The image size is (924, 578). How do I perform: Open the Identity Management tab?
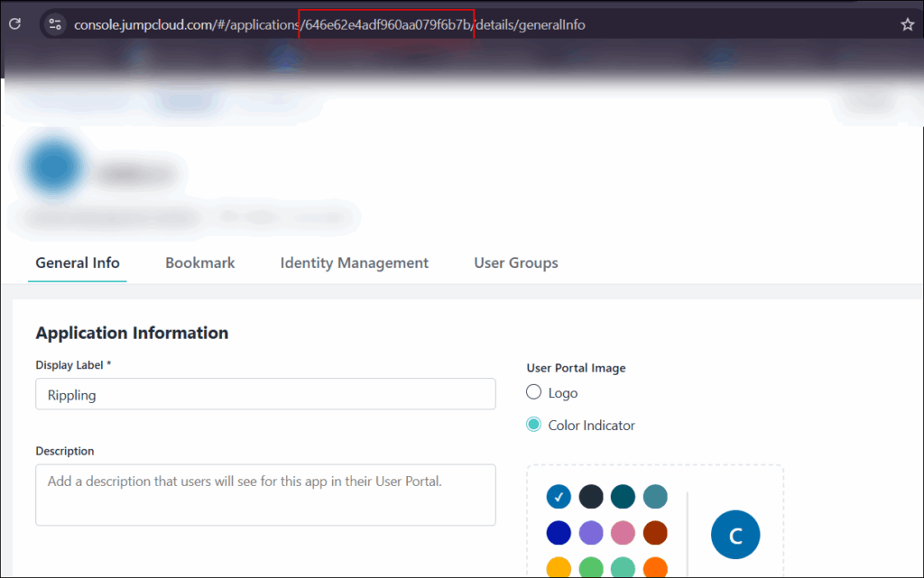354,263
